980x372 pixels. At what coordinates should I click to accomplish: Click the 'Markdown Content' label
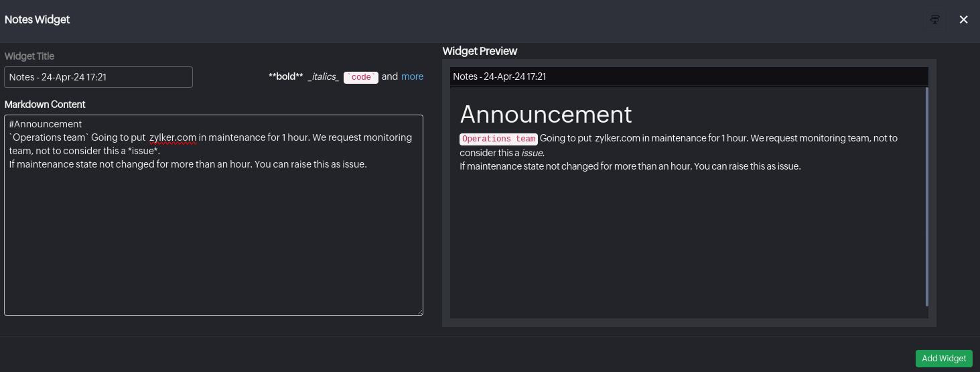coord(45,105)
